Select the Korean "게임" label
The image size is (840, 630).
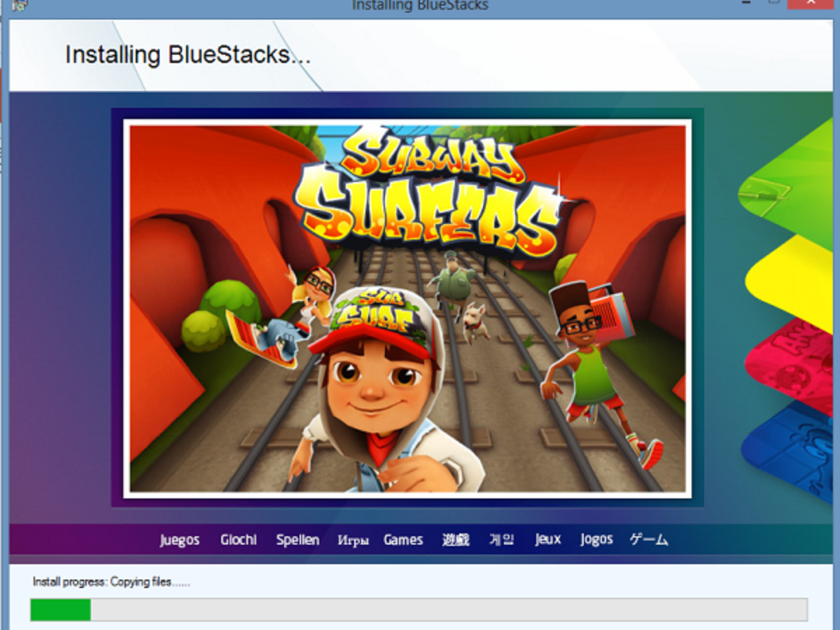(x=501, y=540)
